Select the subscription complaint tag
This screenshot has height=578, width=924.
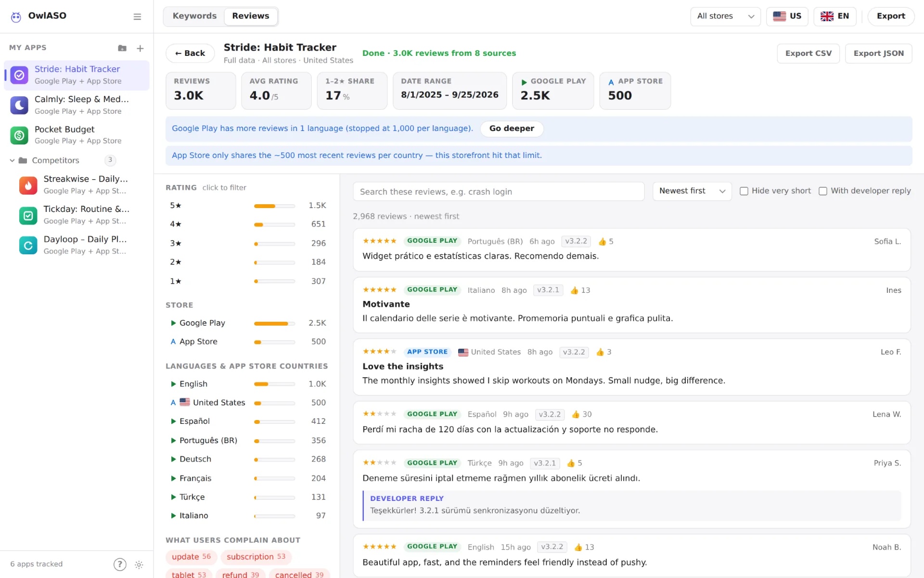(256, 557)
